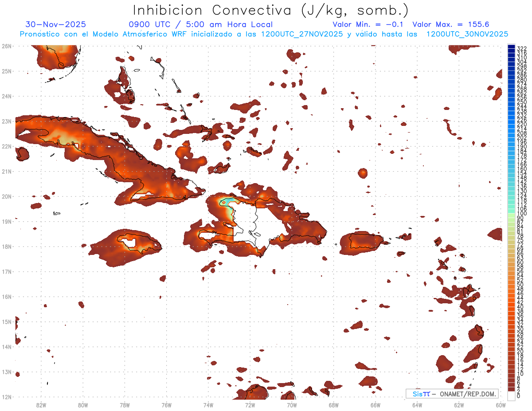532x411 pixels.
Task: Click the '76W' longitude label
Action: click(x=167, y=405)
